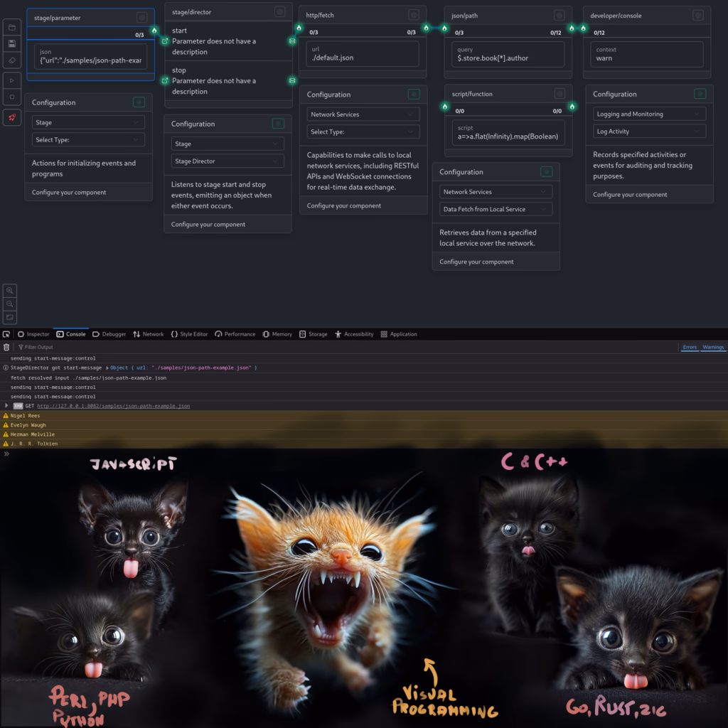Toggle green button on Log Activity Configuration panel
728x728 pixels.
[x=700, y=94]
